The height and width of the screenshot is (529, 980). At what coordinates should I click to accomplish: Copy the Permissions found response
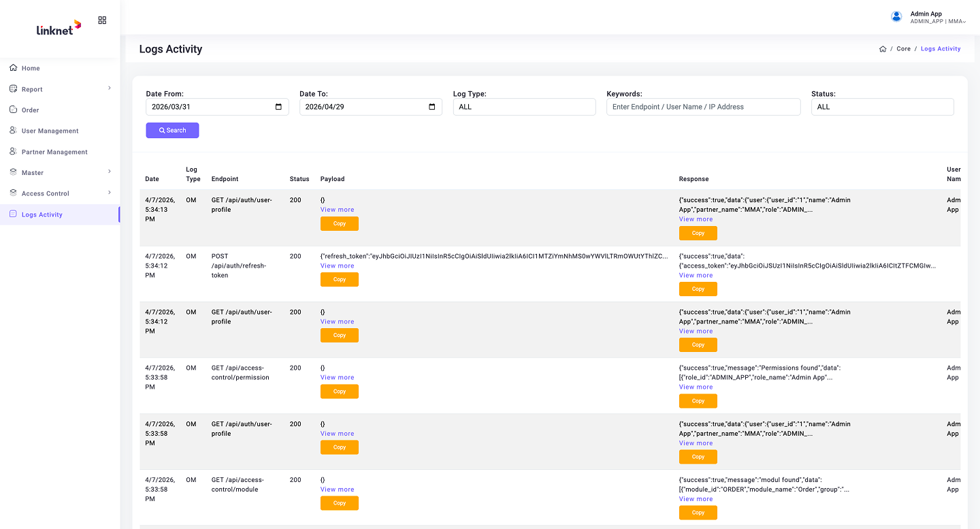click(698, 401)
